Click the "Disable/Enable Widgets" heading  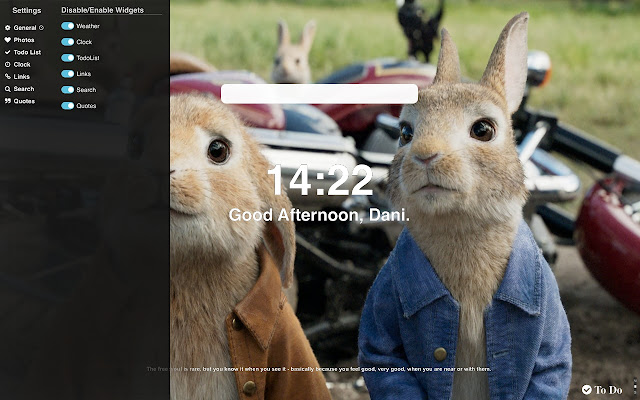(x=102, y=10)
